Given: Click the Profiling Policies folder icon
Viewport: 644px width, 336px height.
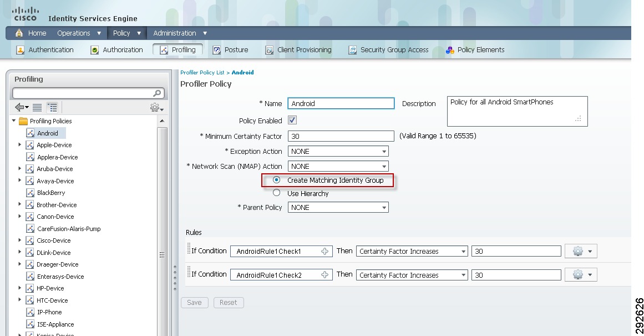Looking at the screenshot, I should point(23,121).
